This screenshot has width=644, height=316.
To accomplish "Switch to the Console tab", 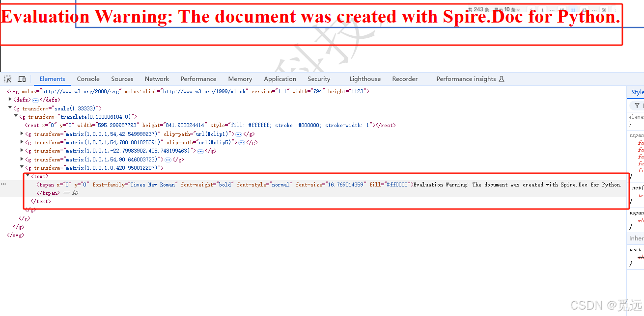I will coord(88,79).
